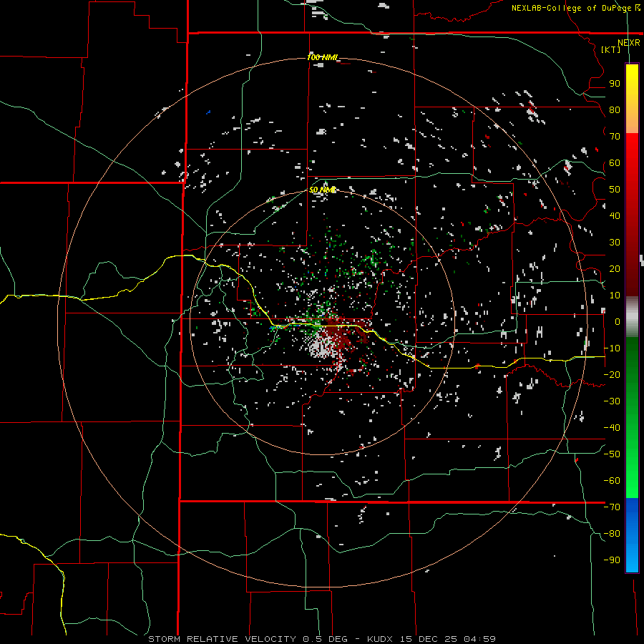This screenshot has width=644, height=644.
Task: Click the positive 60 scale value
Action: (615, 163)
